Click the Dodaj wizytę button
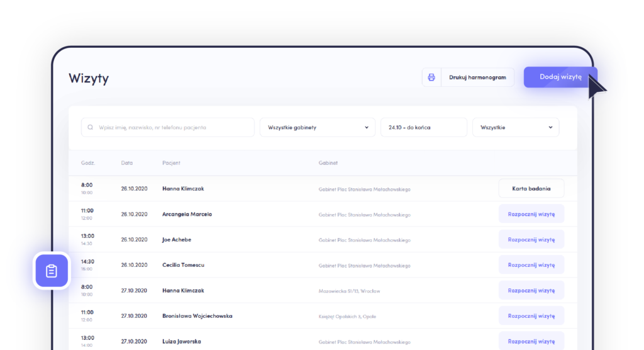Image resolution: width=644 pixels, height=350 pixels. (x=560, y=77)
